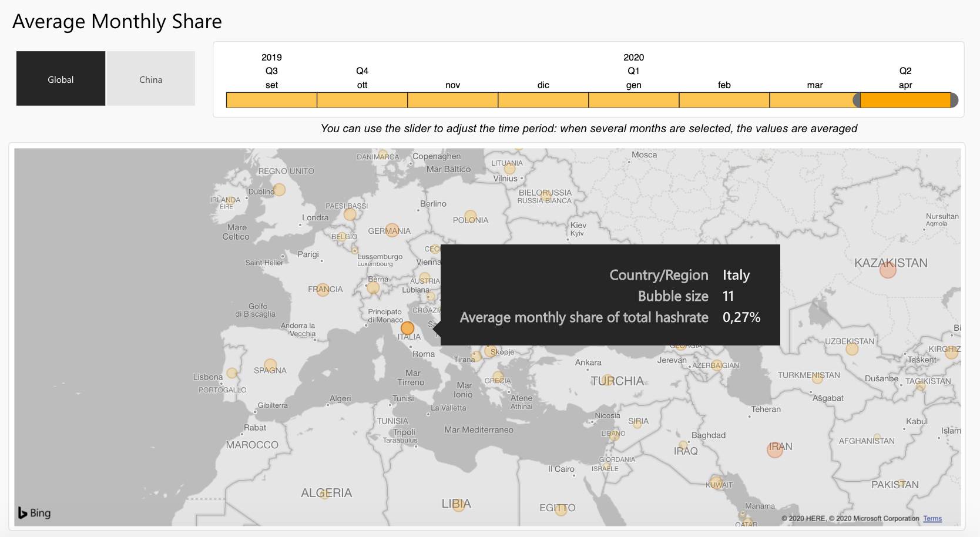
Task: Click the 'TURCHIA' map label
Action: tap(617, 381)
